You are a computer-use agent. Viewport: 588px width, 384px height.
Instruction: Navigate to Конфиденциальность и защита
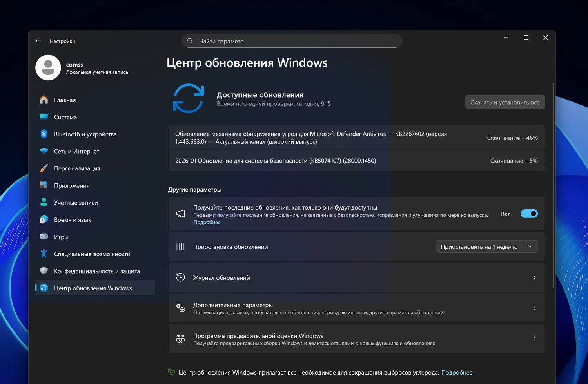(x=95, y=271)
